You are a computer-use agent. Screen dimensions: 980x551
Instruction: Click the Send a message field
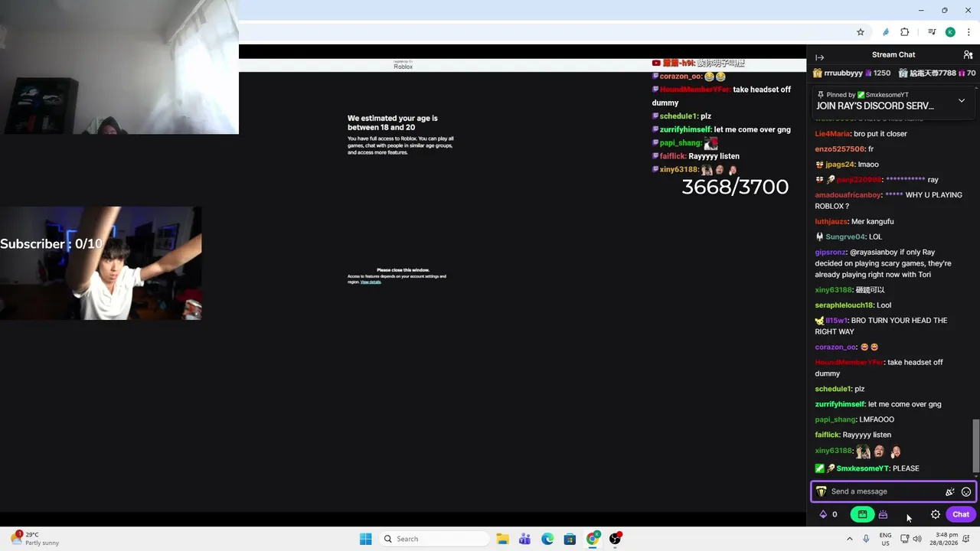tap(884, 491)
